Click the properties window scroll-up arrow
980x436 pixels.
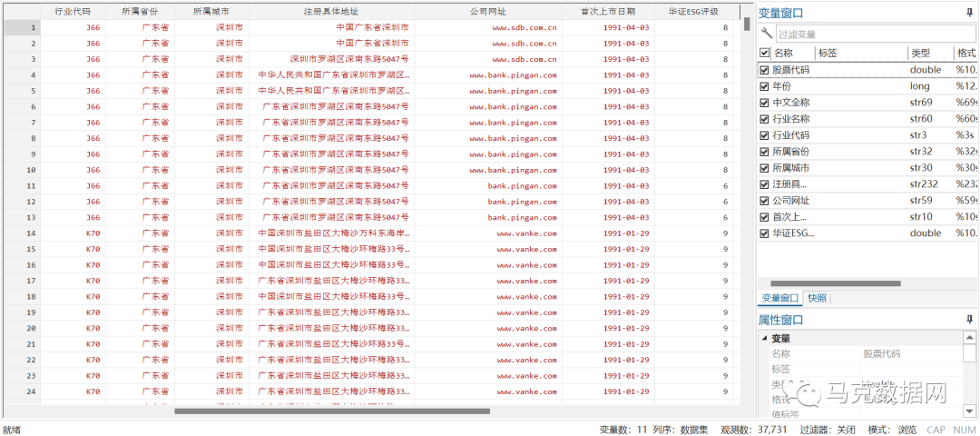969,337
